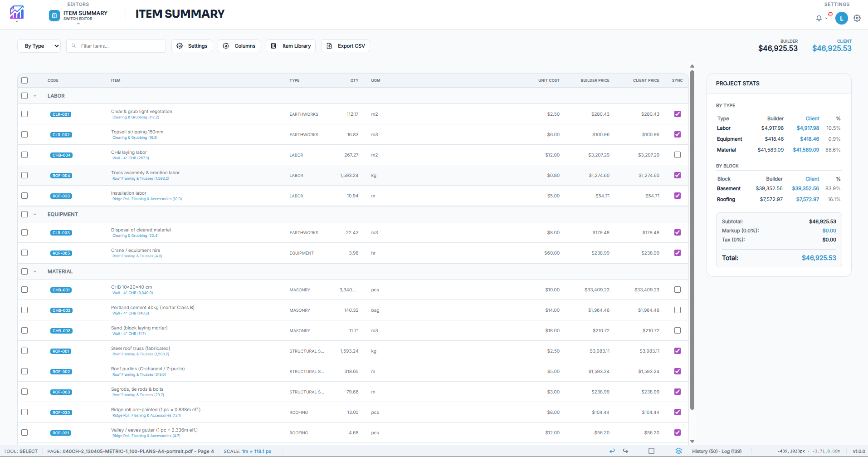Enable sync for CHB laying labor row

[x=678, y=155]
